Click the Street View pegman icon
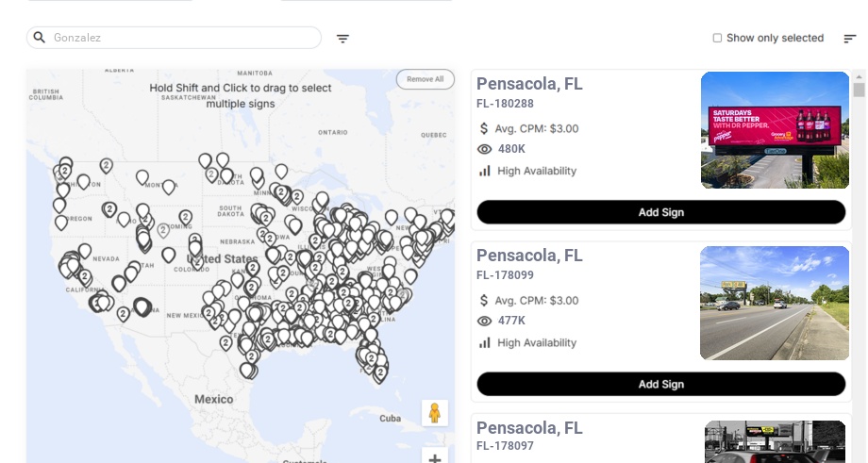Viewport: 868px width, 463px height. point(434,413)
